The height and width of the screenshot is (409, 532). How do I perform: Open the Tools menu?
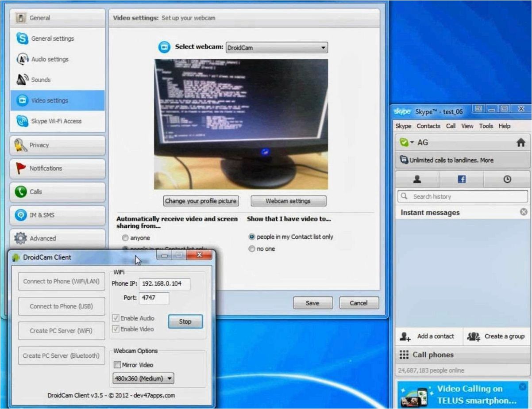[486, 126]
